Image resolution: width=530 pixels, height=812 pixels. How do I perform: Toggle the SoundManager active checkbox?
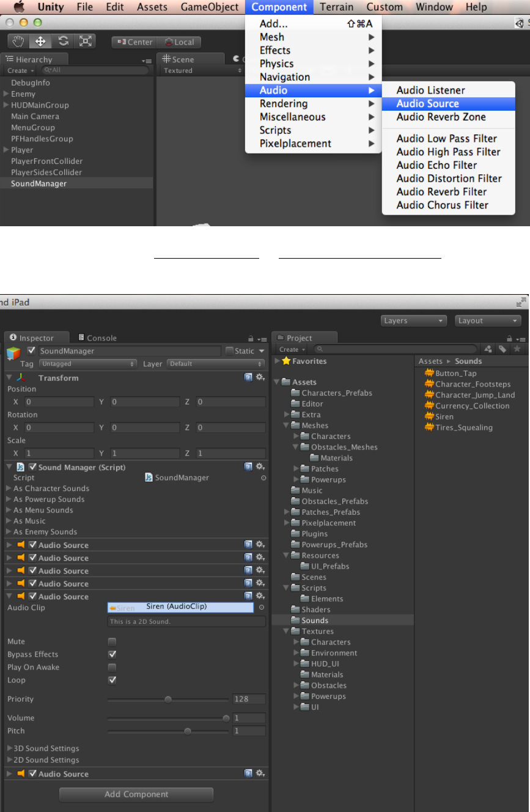point(32,350)
